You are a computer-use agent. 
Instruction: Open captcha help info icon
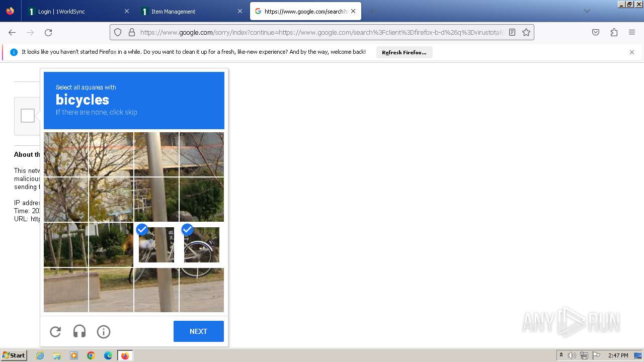pyautogui.click(x=104, y=332)
